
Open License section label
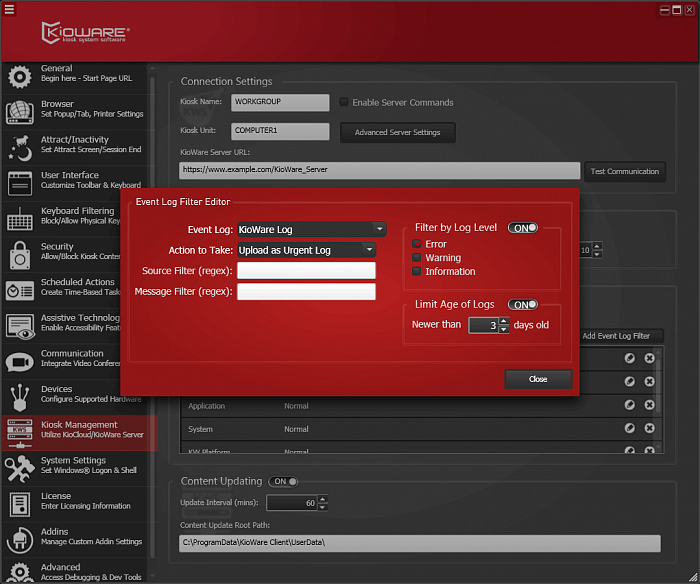[56, 496]
